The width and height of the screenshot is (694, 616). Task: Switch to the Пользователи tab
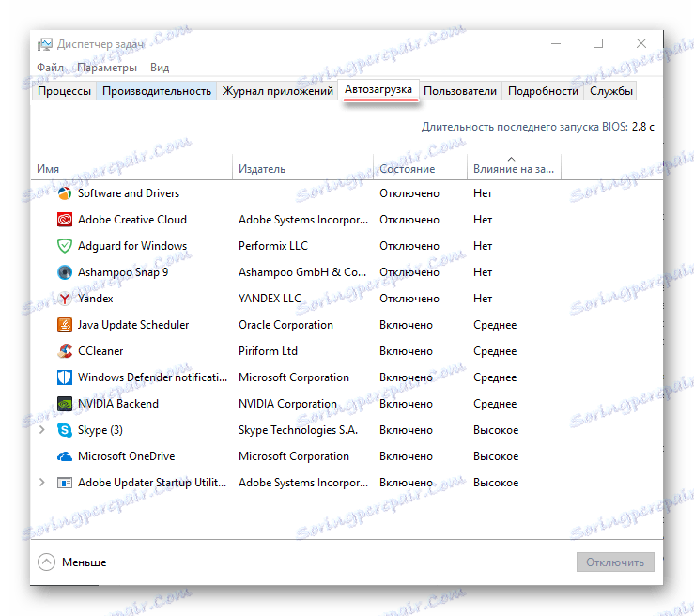[460, 91]
